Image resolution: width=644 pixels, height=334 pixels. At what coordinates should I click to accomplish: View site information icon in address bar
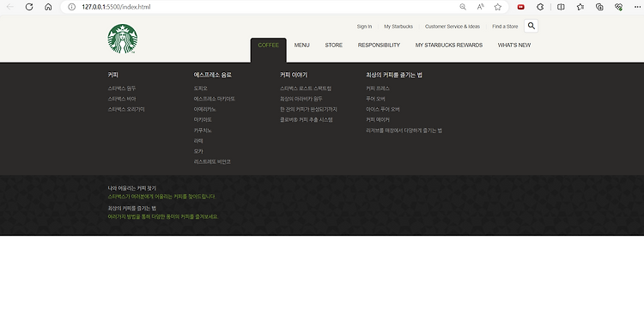(71, 7)
